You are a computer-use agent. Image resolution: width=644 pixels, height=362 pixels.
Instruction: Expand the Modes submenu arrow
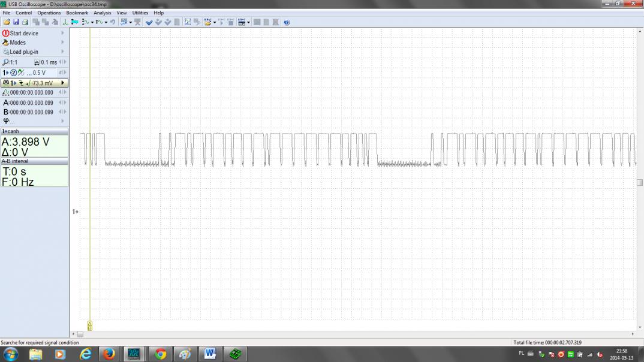(x=63, y=43)
